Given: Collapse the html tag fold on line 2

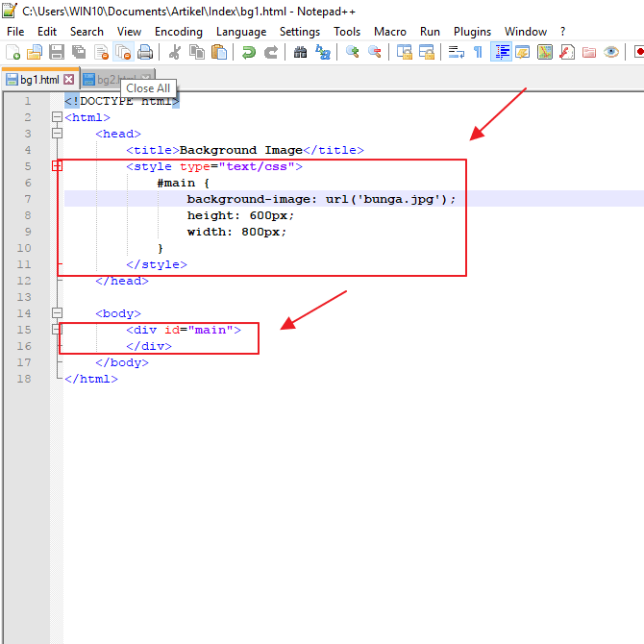Looking at the screenshot, I should (x=57, y=117).
